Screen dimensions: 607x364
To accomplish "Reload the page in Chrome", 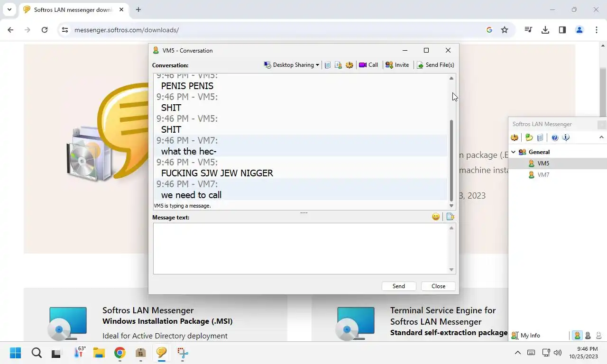I will (x=45, y=30).
